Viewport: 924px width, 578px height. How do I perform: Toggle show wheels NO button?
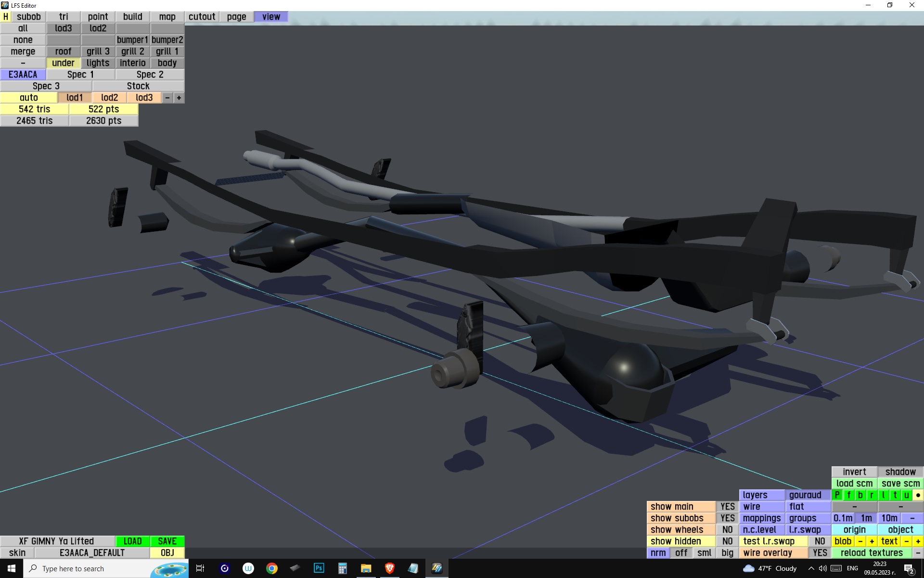(x=727, y=530)
